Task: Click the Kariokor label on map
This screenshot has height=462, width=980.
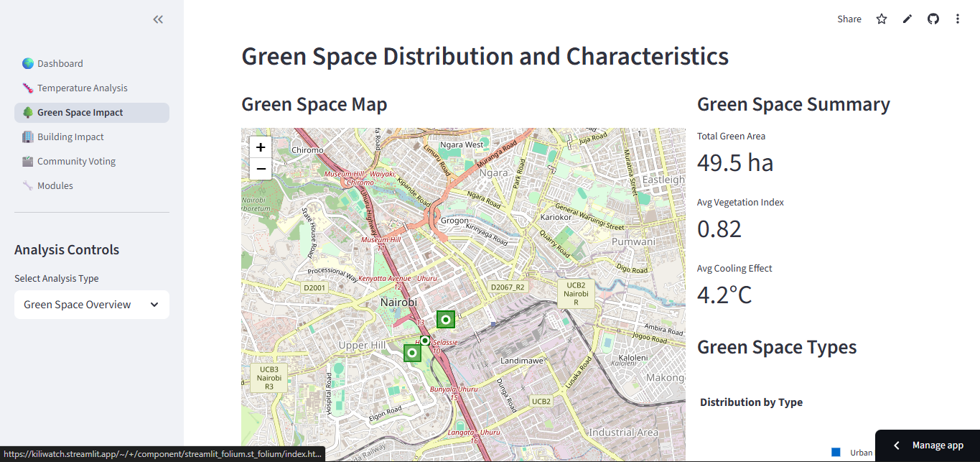Action: click(555, 217)
